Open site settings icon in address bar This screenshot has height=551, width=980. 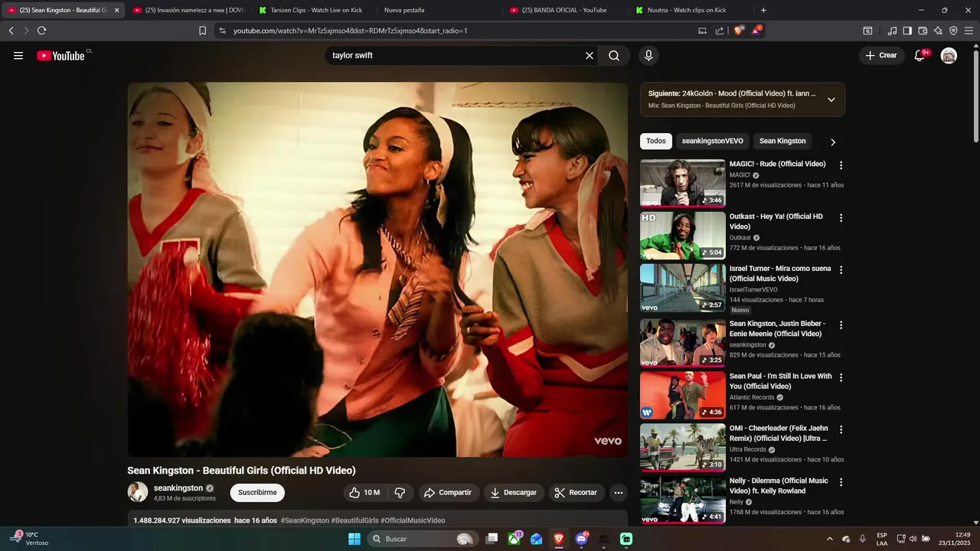coord(222,31)
